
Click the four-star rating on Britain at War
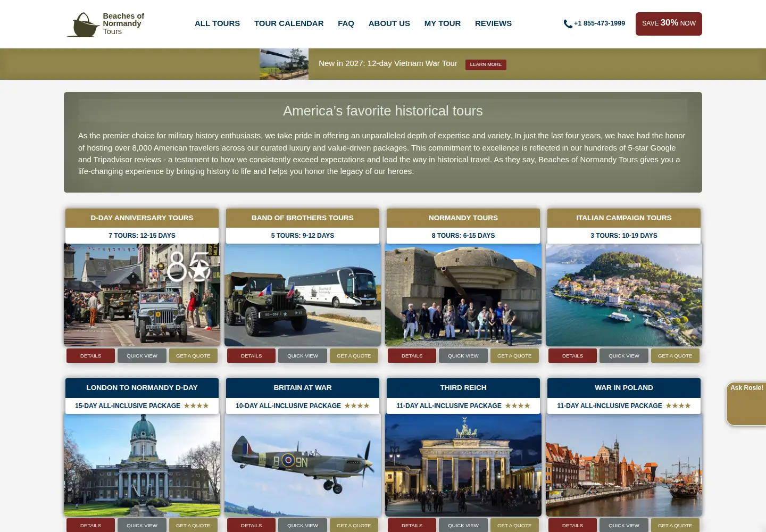[357, 405]
